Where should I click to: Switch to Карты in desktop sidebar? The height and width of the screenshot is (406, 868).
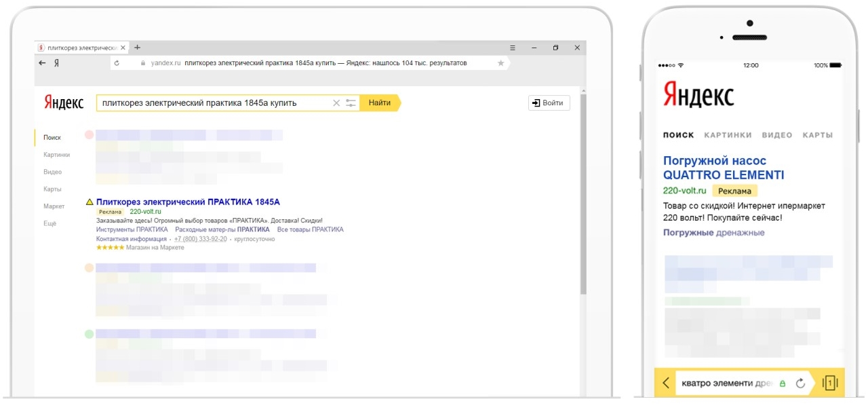(x=53, y=189)
